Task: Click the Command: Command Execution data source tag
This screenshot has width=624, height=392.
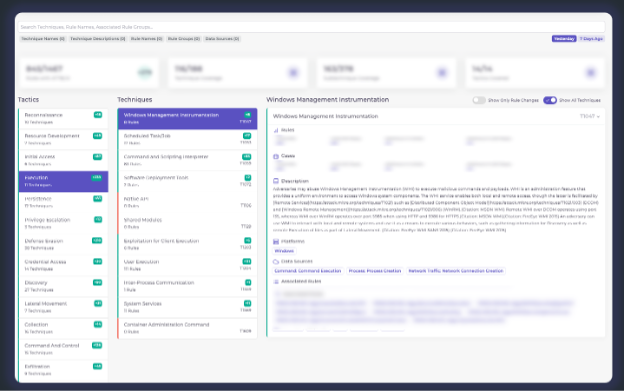Action: 308,271
